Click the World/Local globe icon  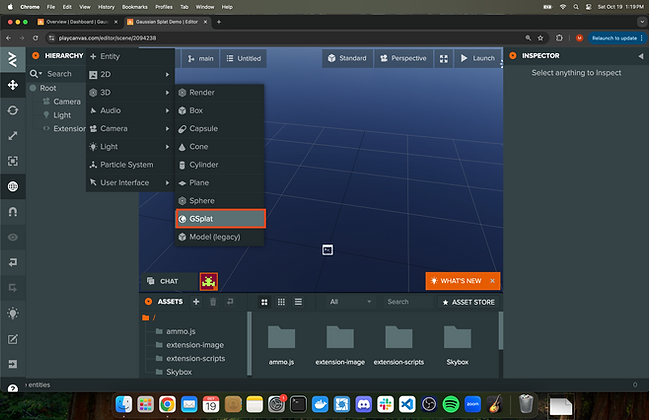tap(13, 186)
